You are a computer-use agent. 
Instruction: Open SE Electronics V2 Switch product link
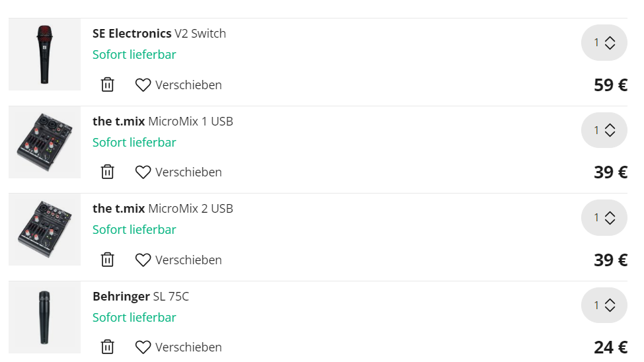pyautogui.click(x=159, y=33)
